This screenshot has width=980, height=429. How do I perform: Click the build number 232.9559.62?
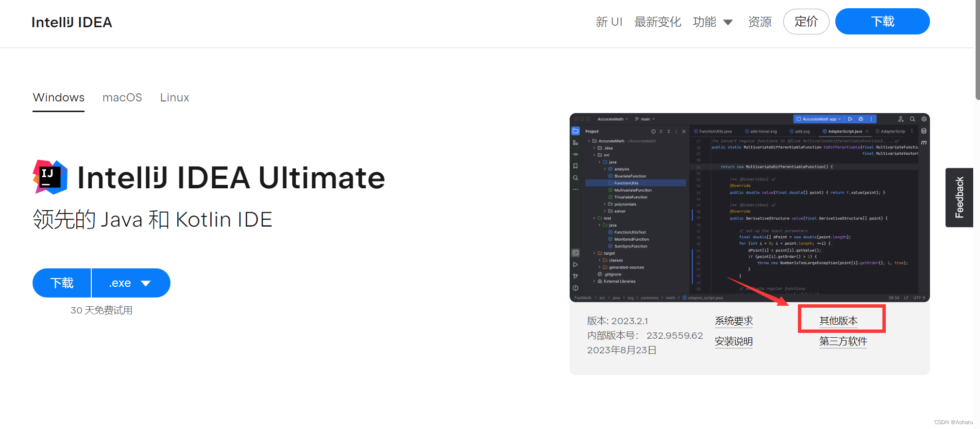pyautogui.click(x=675, y=335)
